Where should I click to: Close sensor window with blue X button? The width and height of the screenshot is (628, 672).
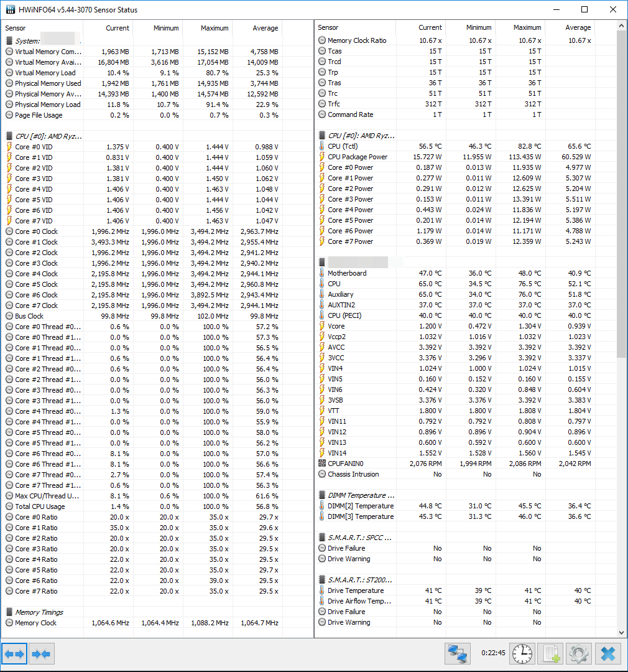(608, 654)
